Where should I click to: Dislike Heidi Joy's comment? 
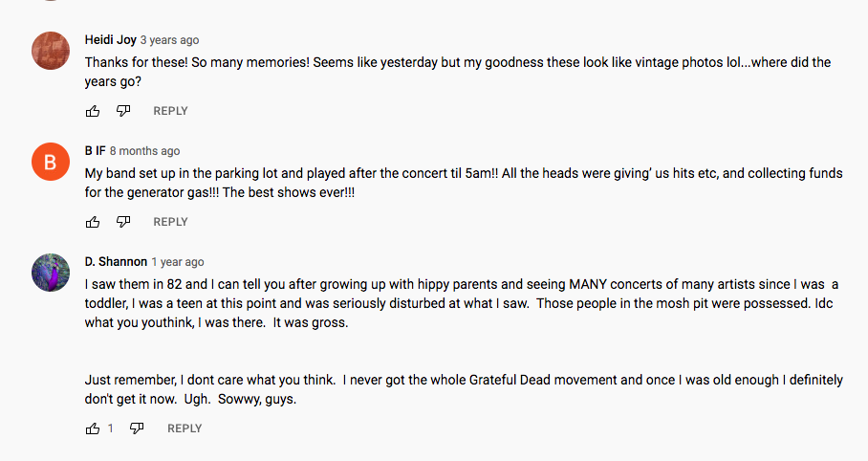pyautogui.click(x=123, y=111)
